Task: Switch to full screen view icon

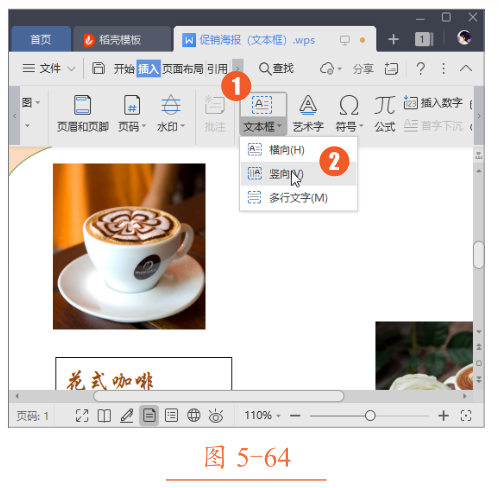Action: [82, 416]
